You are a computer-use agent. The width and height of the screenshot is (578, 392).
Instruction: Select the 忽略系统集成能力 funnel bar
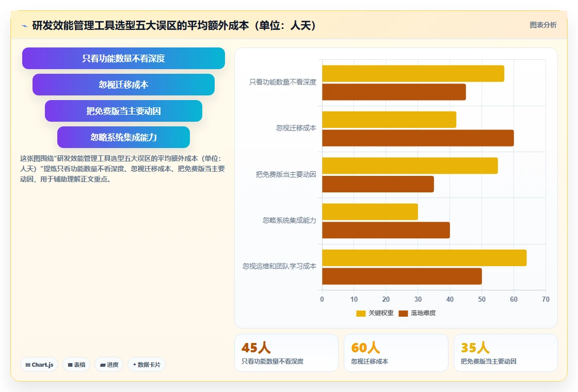[123, 137]
